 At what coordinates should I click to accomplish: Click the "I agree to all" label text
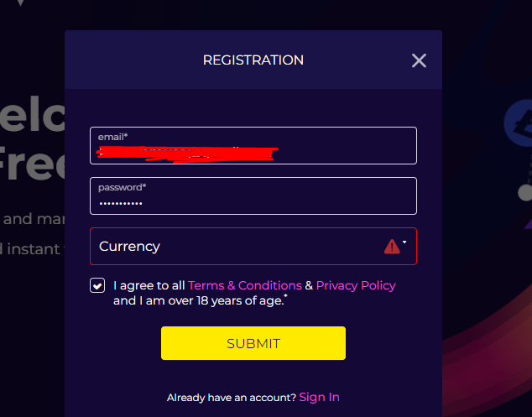click(x=149, y=285)
